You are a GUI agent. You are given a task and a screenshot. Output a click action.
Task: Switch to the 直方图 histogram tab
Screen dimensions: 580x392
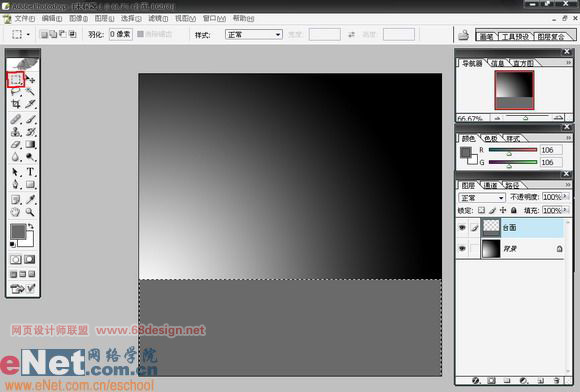click(523, 63)
